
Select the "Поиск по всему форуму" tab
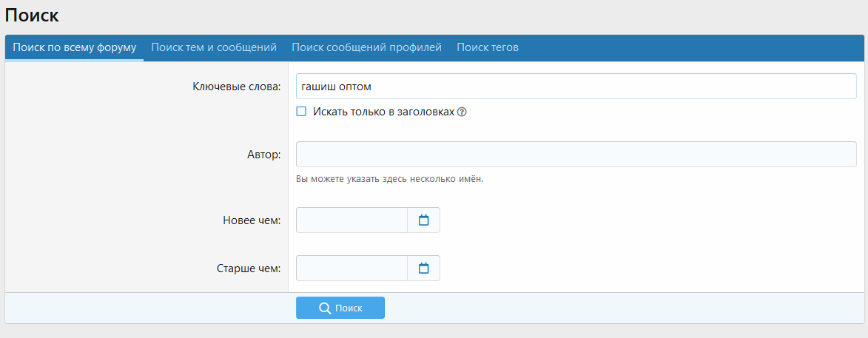75,47
